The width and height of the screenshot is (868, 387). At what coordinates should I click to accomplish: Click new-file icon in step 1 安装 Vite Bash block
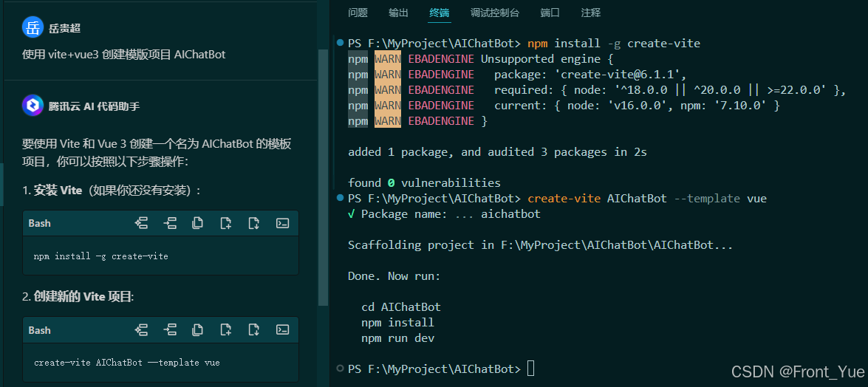225,223
